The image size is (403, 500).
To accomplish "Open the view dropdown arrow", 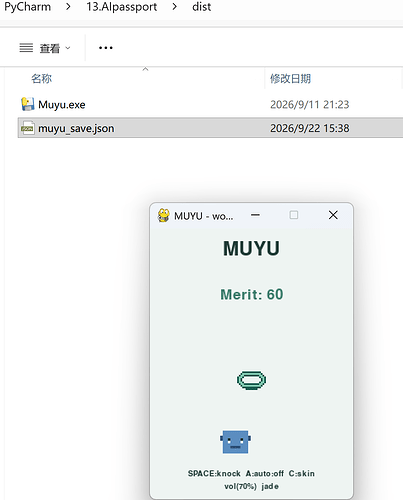I will pos(68,48).
